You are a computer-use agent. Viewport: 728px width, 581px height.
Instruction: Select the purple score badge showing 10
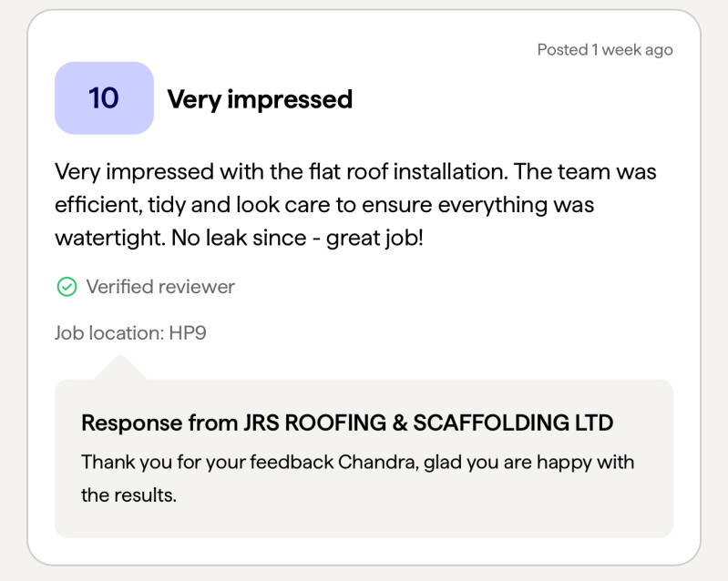tap(104, 98)
